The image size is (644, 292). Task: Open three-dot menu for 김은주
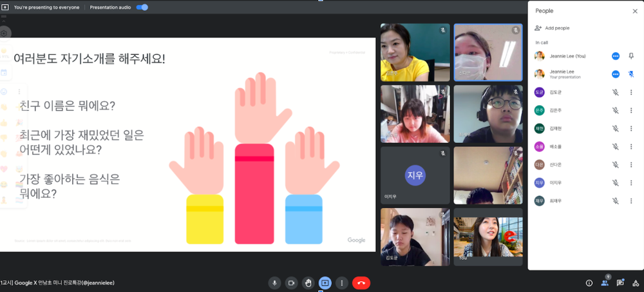[x=631, y=110]
